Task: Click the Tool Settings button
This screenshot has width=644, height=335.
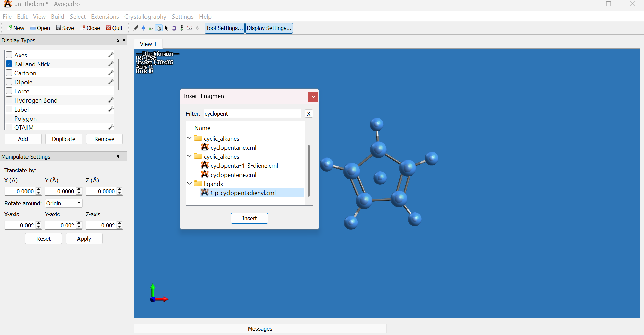Action: click(x=224, y=28)
